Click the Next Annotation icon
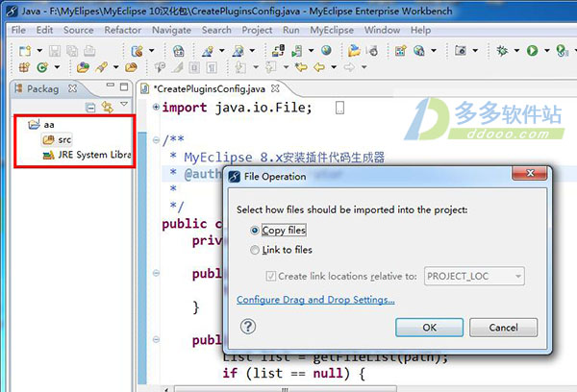This screenshot has width=577, height=392. pyautogui.click(x=239, y=67)
